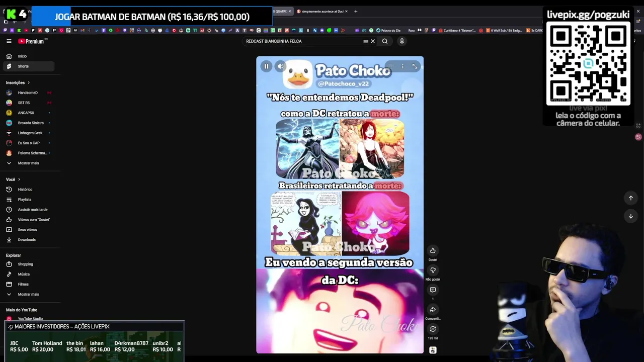Screen dimensions: 644x362
Task: Switch to 'simplesmente acontece at Duc' browser tab
Action: pyautogui.click(x=322, y=11)
